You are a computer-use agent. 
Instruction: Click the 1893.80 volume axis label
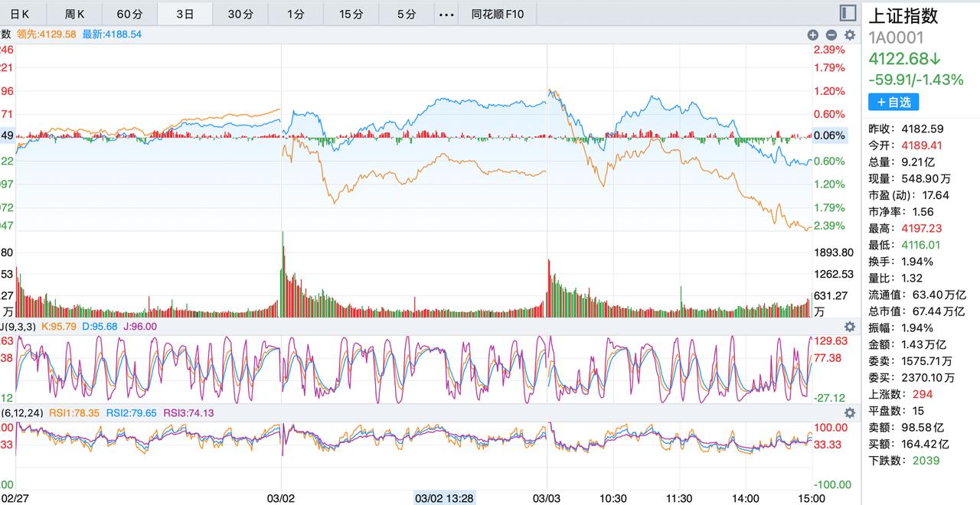pos(833,252)
